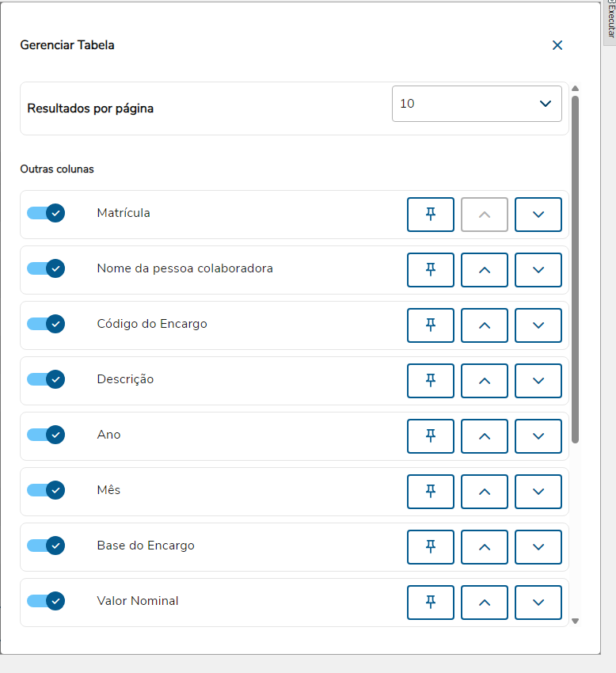The width and height of the screenshot is (616, 673).
Task: Move Base do Encargo column up
Action: pos(485,547)
